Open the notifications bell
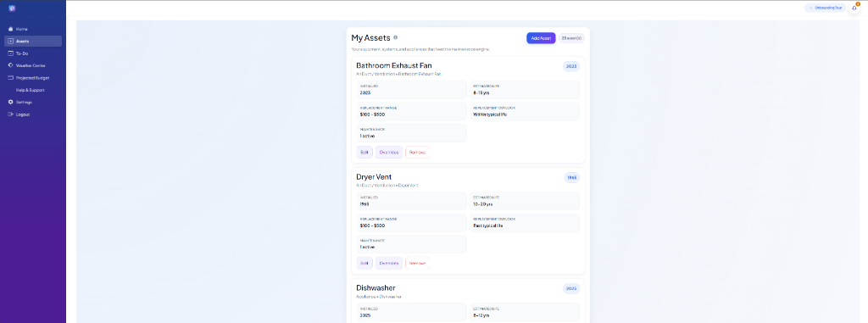Screen dimensions: 868x323 pos(854,8)
